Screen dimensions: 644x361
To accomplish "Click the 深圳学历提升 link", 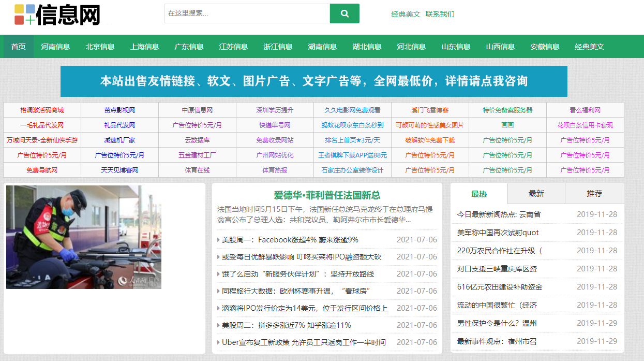I will (275, 110).
